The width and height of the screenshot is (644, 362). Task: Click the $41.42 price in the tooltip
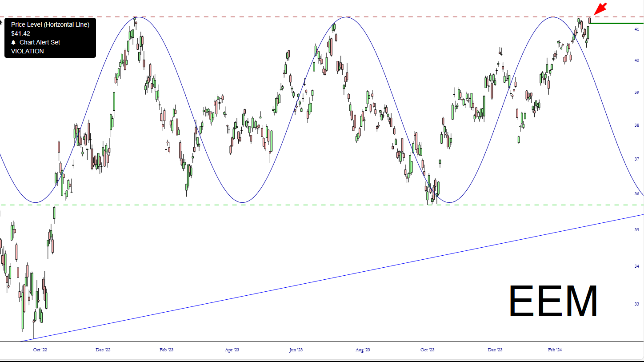pos(21,33)
